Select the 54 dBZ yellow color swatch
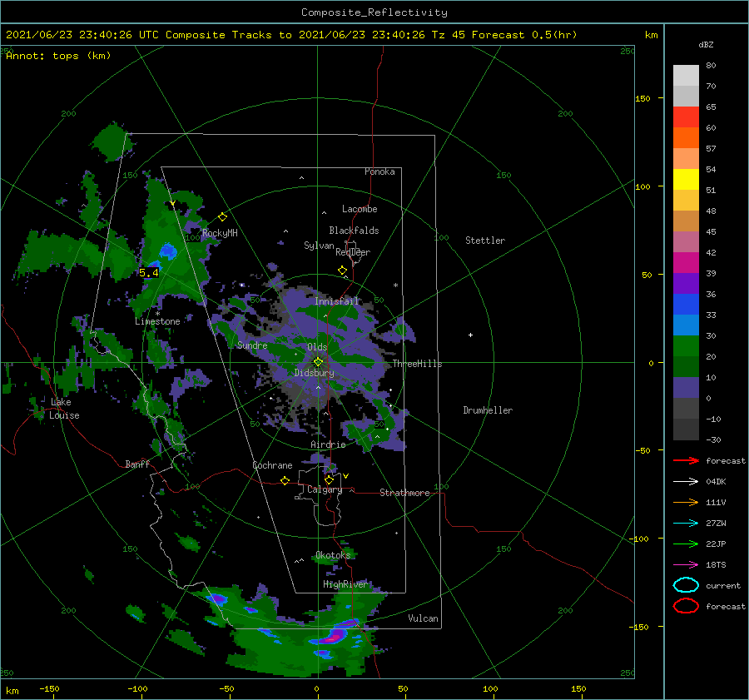Image resolution: width=749 pixels, height=700 pixels. tap(686, 179)
